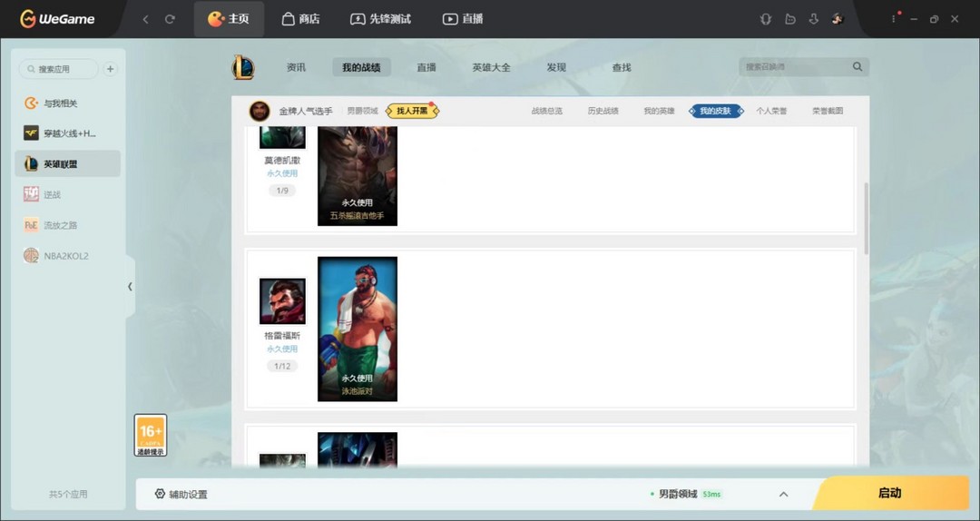Open the 发现 tab
Viewport: 980px width, 521px height.
[556, 67]
